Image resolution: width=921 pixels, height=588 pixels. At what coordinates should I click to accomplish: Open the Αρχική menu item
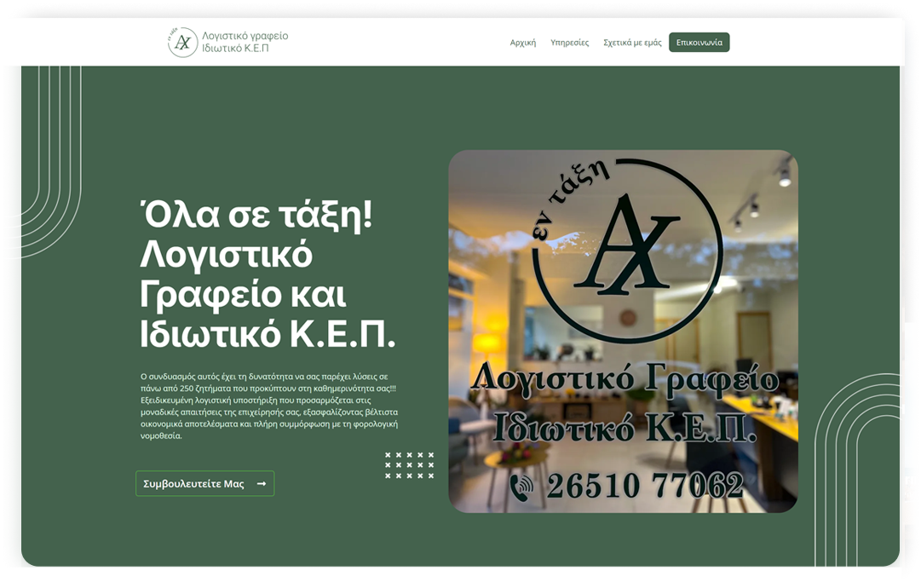coord(522,43)
